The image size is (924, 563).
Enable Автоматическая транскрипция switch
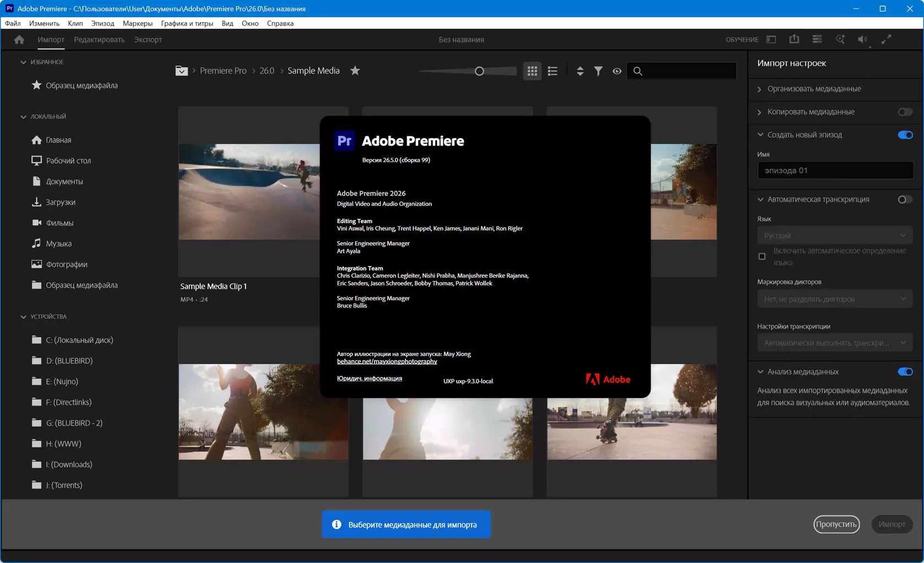click(x=905, y=200)
